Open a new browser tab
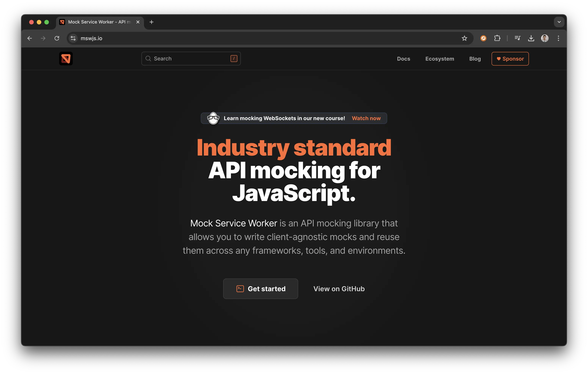 (151, 22)
